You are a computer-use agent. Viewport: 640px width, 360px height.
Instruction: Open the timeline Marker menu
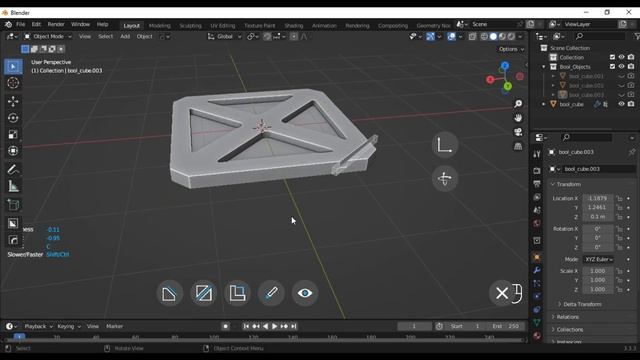114,327
